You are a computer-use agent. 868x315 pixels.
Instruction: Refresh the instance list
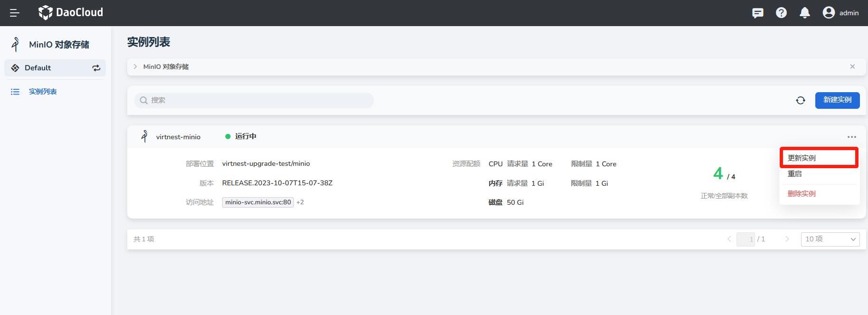point(801,100)
